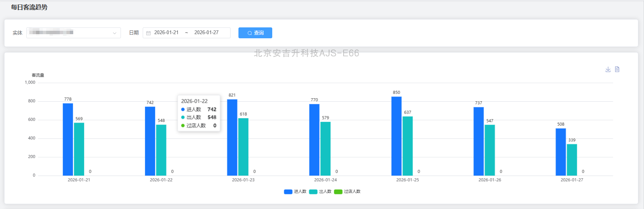Expand the 实体 dropdown arrow
The image size is (644, 209).
(x=115, y=33)
